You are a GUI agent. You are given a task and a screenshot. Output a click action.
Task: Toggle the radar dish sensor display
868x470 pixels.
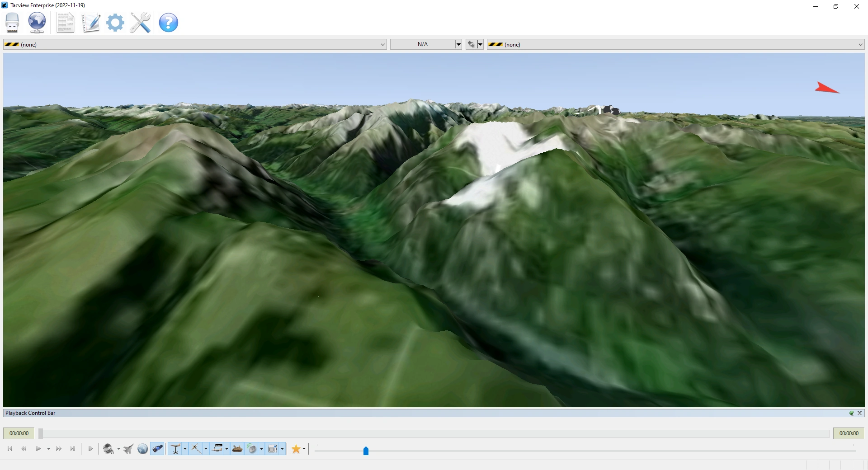252,449
